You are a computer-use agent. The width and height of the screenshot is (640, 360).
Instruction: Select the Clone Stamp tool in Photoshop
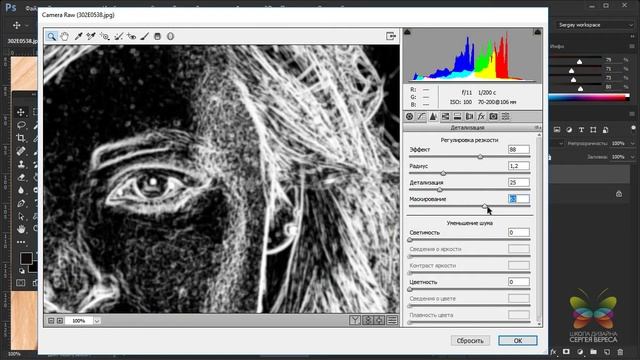tap(21, 164)
